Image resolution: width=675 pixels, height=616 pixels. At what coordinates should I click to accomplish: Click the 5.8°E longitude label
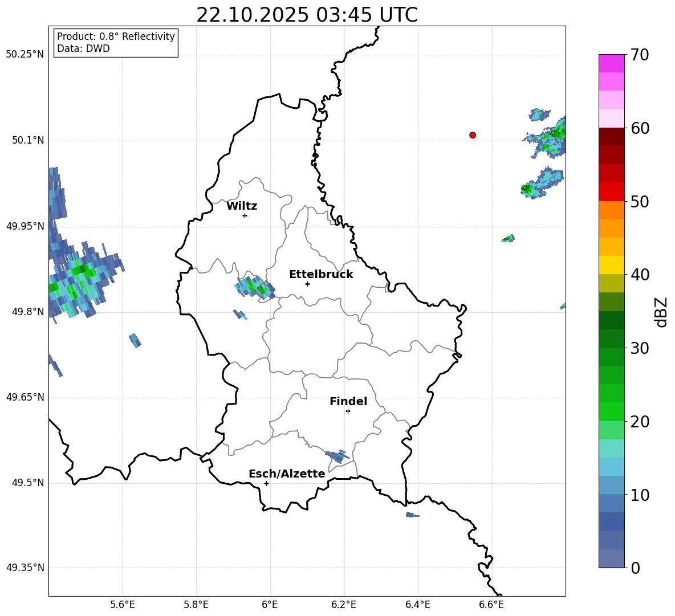tap(196, 605)
